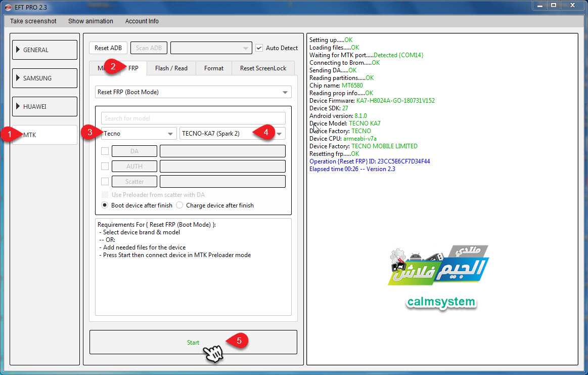Click the Device CPU: armeabi-v7a log line
This screenshot has width=588, height=375.
coord(343,139)
